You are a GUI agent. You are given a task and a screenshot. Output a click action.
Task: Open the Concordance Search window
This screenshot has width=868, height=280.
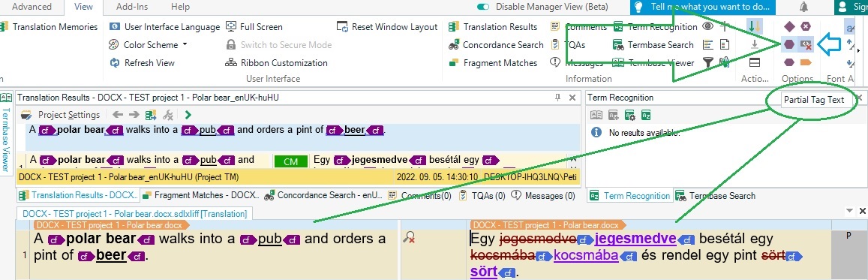pos(496,45)
